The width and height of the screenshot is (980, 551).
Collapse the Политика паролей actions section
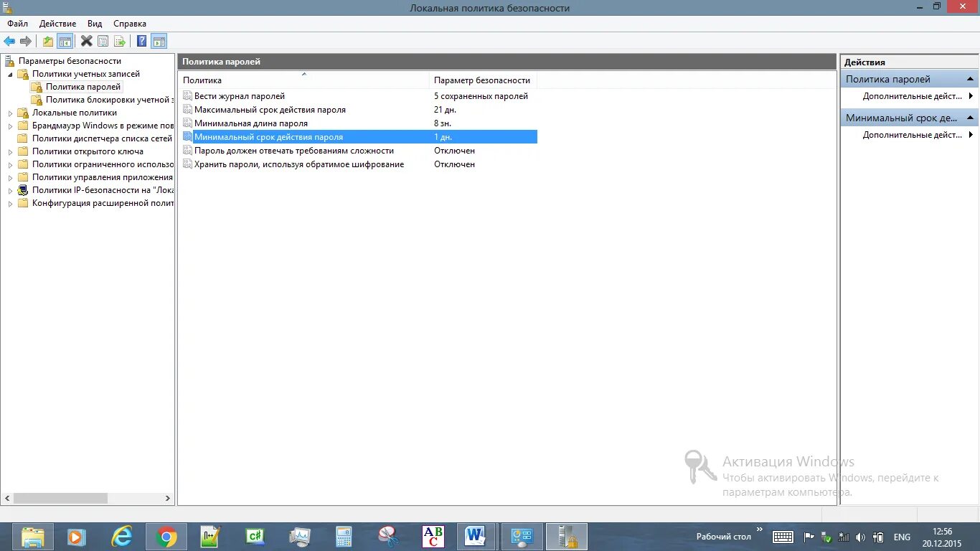pos(970,79)
